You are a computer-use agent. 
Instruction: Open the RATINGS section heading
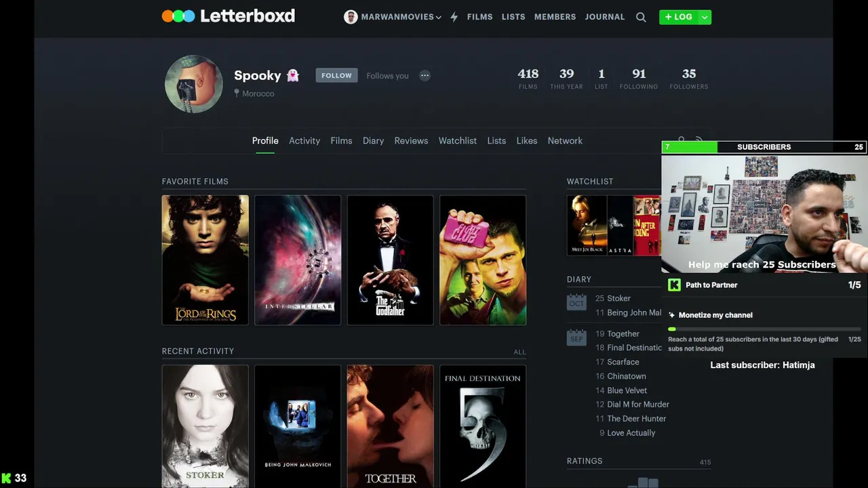pos(585,461)
